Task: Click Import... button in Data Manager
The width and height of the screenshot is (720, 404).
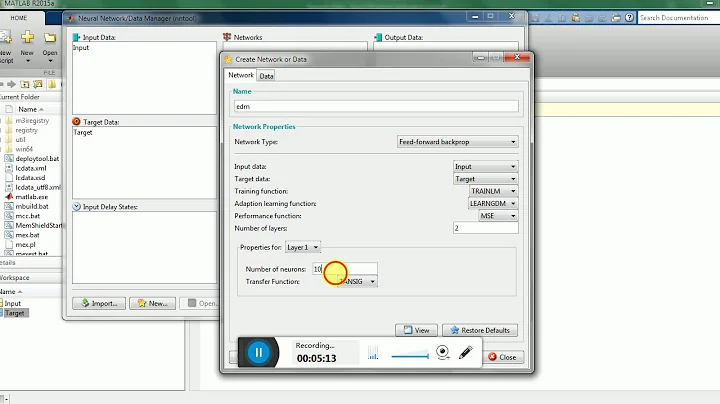Action: 99,303
